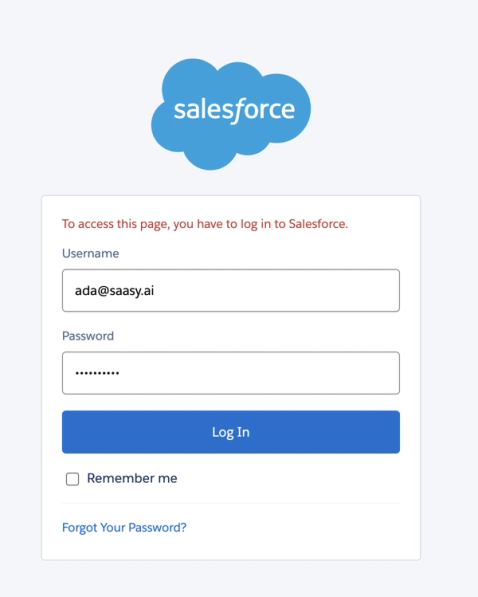Screen dimensions: 478x597
Task: Click the word Salesforce in the red message
Action: tap(317, 223)
